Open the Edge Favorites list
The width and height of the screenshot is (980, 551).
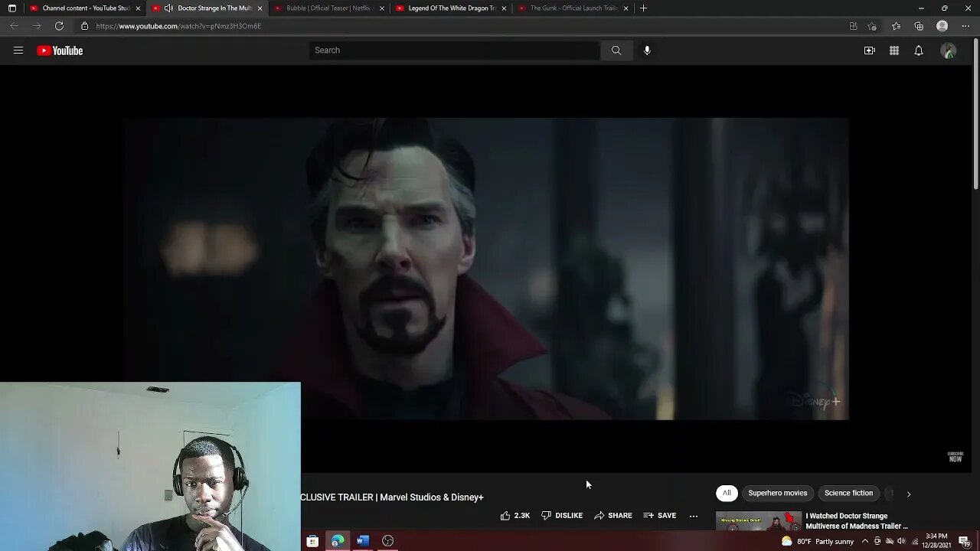click(896, 26)
